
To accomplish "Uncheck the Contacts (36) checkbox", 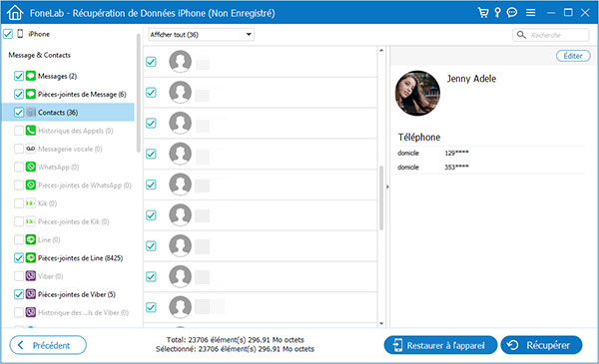I will (19, 112).
